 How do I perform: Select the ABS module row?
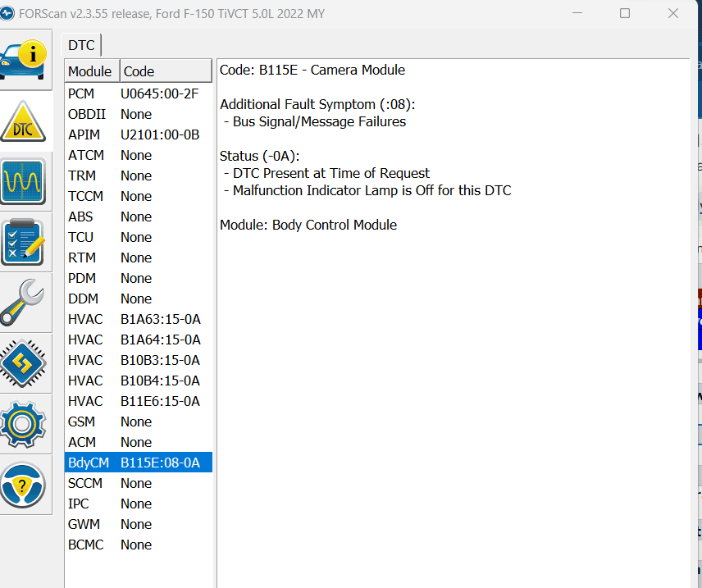click(x=139, y=217)
